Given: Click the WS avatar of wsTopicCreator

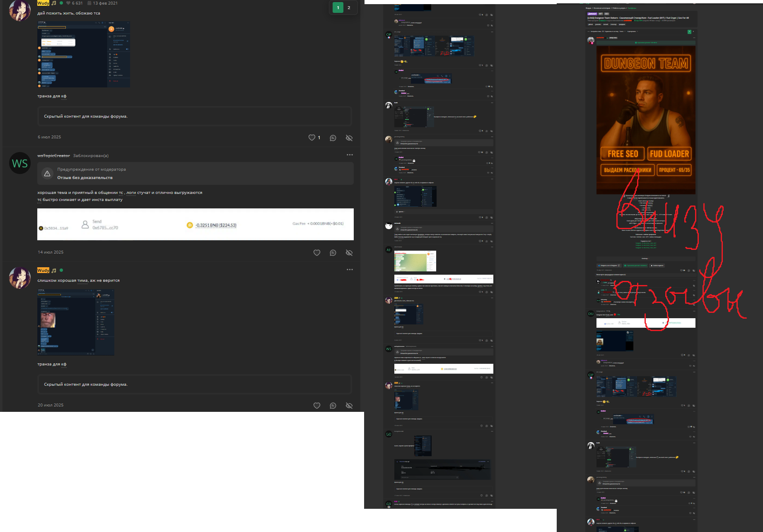Looking at the screenshot, I should (20, 163).
